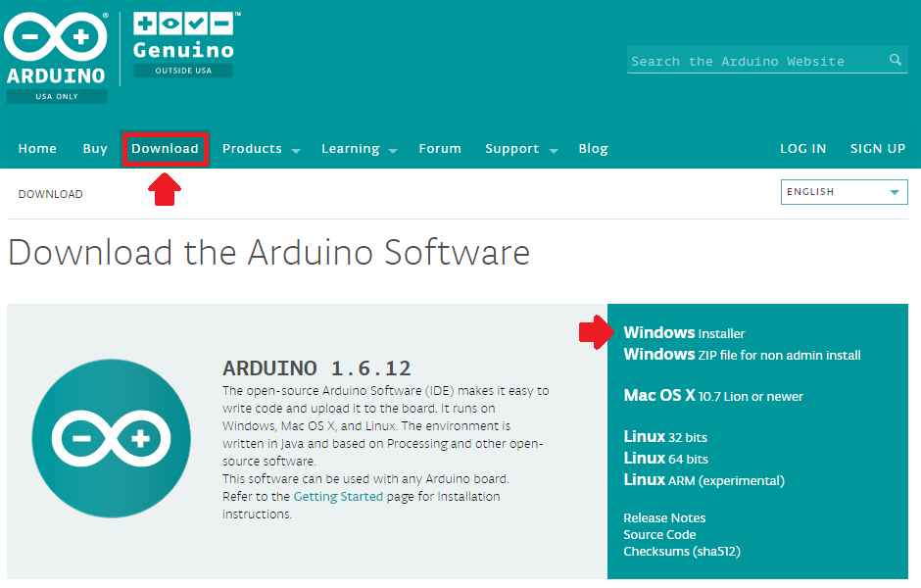Viewport: 921px width, 588px height.
Task: Open the ENGLISH language selector
Action: (844, 192)
